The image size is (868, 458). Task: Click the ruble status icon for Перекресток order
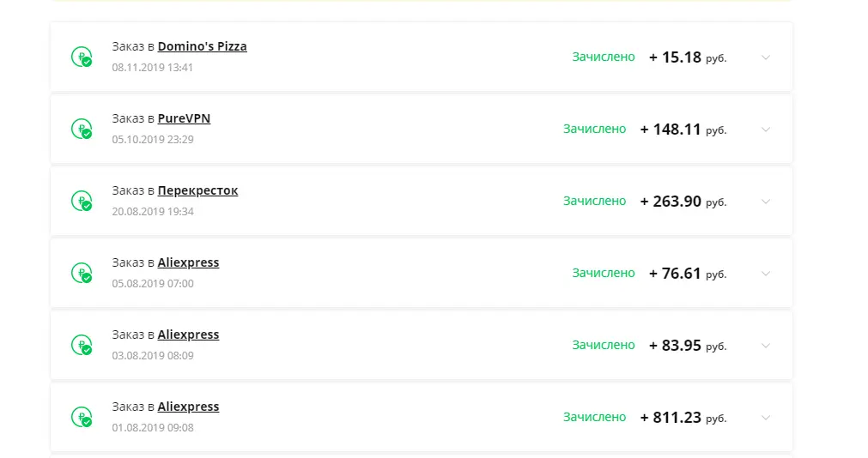pyautogui.click(x=82, y=201)
